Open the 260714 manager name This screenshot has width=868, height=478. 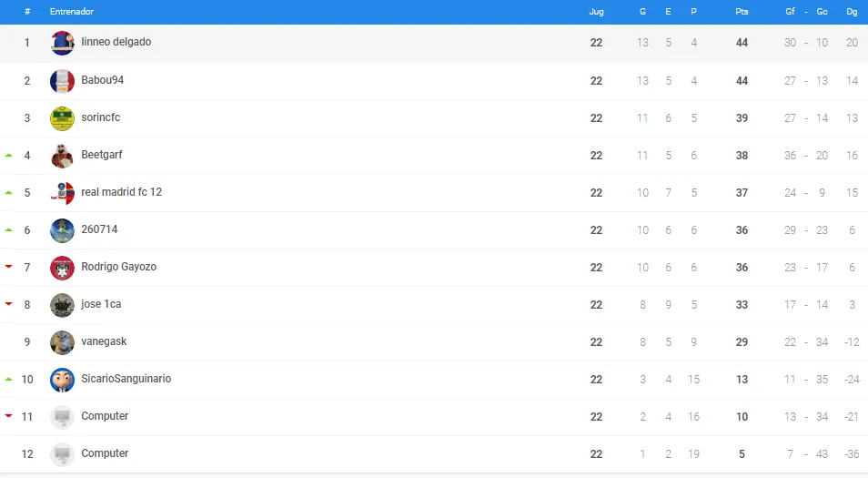[x=100, y=229]
